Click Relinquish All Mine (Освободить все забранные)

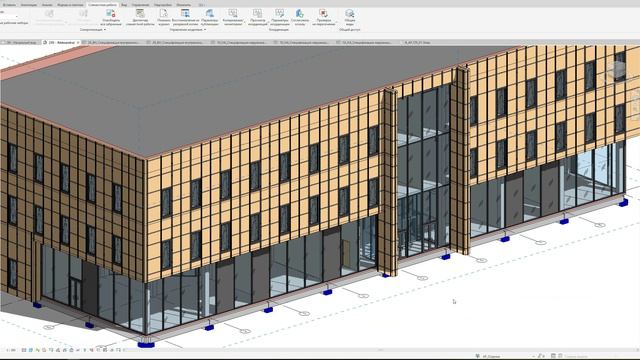click(x=111, y=18)
